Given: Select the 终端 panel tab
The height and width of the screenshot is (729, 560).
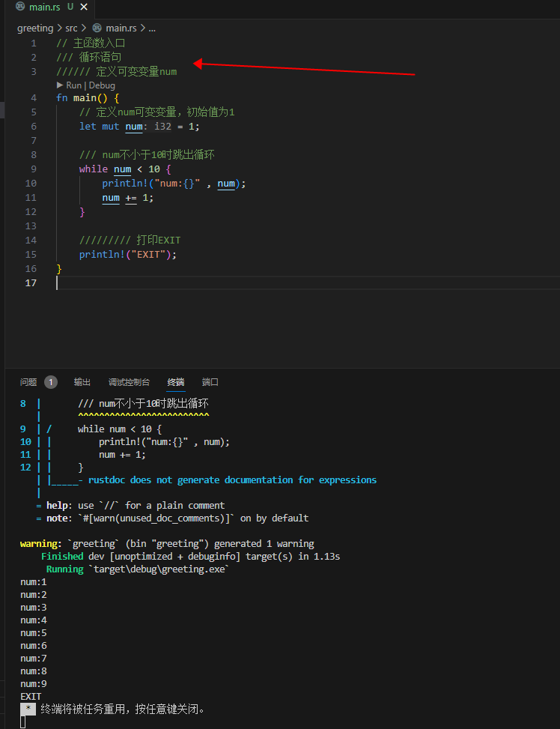Looking at the screenshot, I should pyautogui.click(x=176, y=382).
